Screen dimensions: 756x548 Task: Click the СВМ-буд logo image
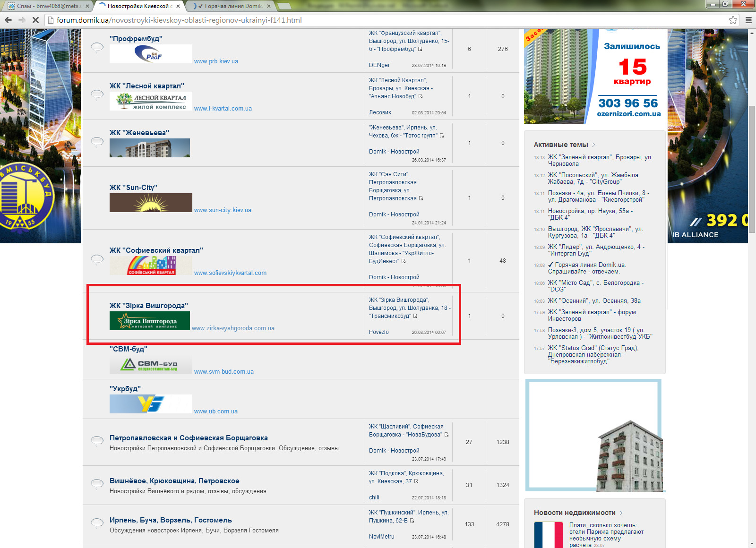click(x=151, y=364)
